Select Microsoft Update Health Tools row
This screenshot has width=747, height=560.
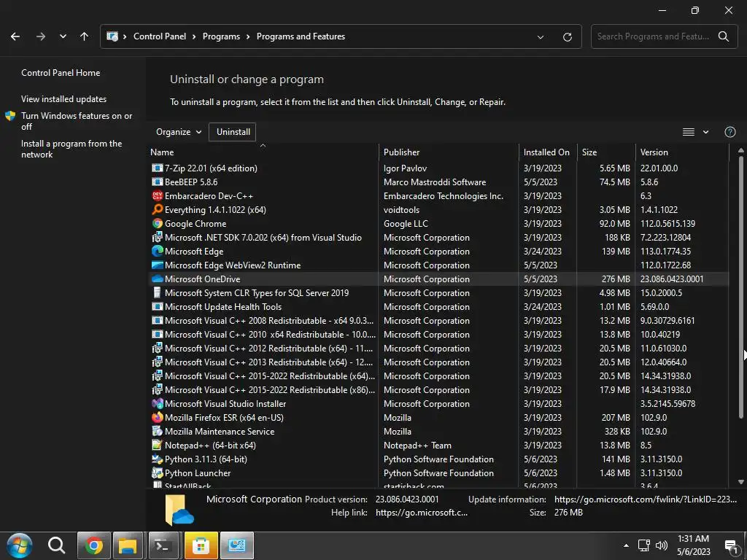tap(438, 307)
